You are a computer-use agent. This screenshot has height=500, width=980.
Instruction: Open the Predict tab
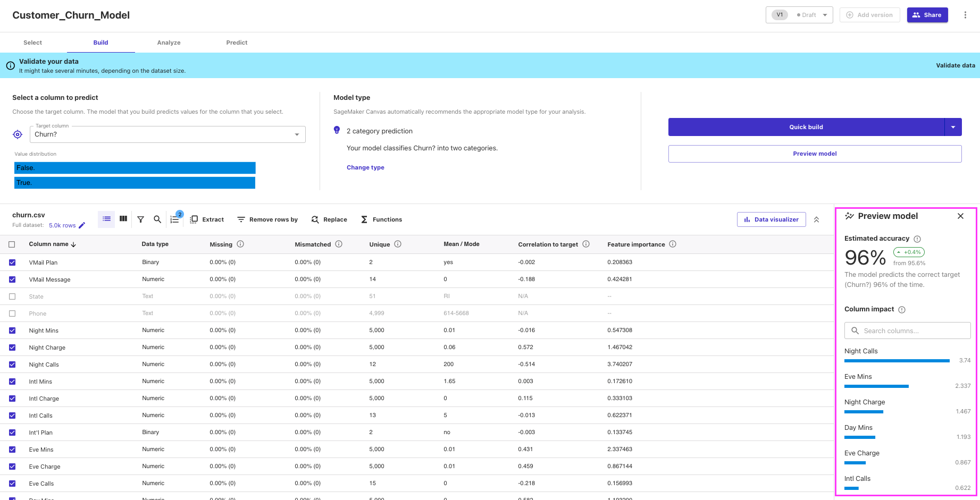pos(237,43)
